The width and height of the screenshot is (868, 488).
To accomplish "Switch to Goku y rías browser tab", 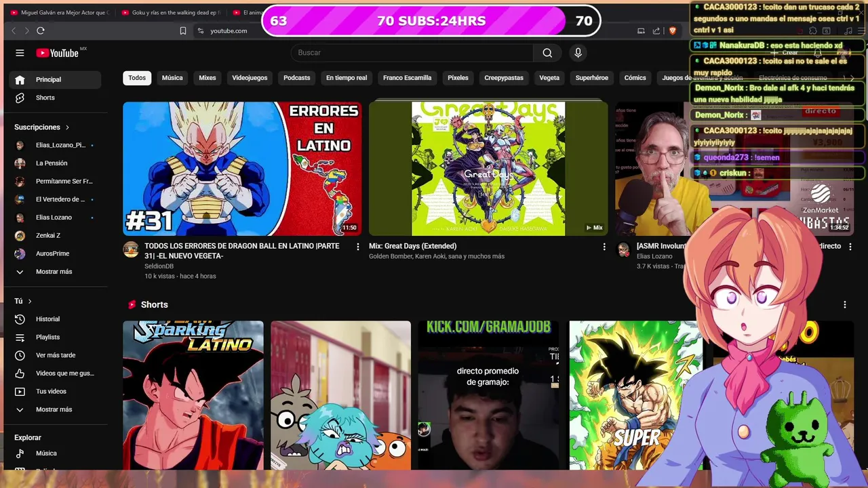I will 170,12.
